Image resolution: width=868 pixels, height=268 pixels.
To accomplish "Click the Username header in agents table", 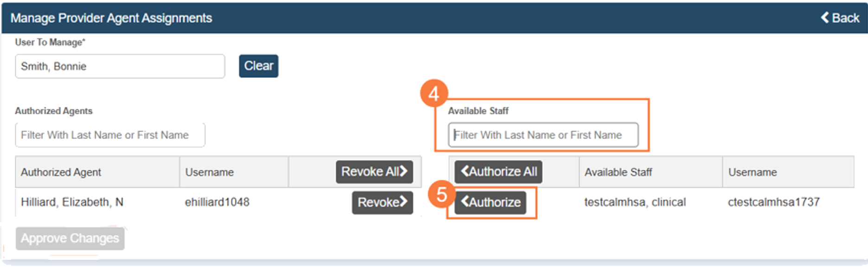I will (x=210, y=172).
